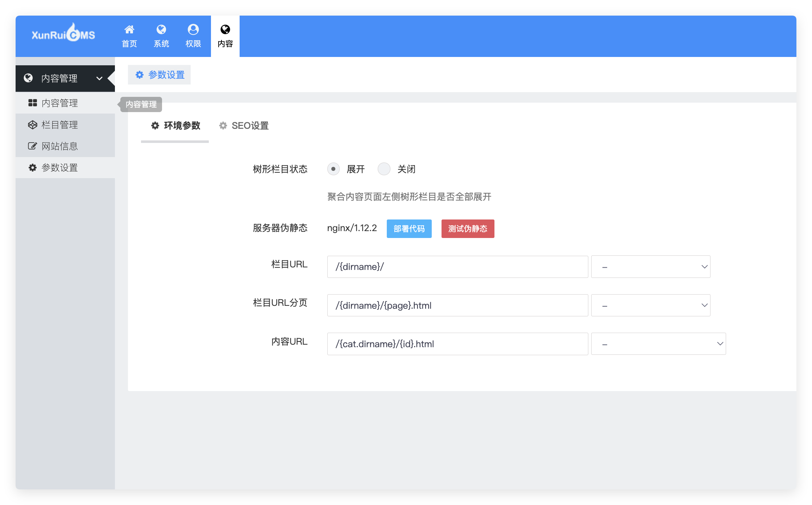Click globe icon in 内容管理 sidebar header

[28, 78]
